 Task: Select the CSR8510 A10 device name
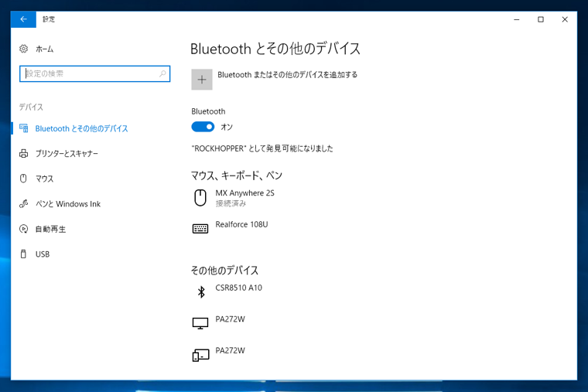[x=238, y=288]
